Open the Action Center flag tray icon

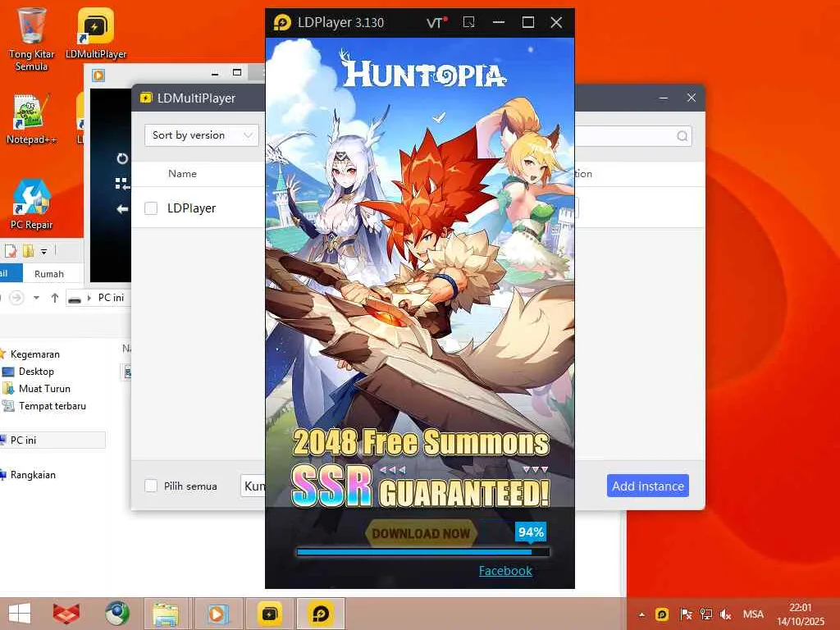(x=686, y=614)
